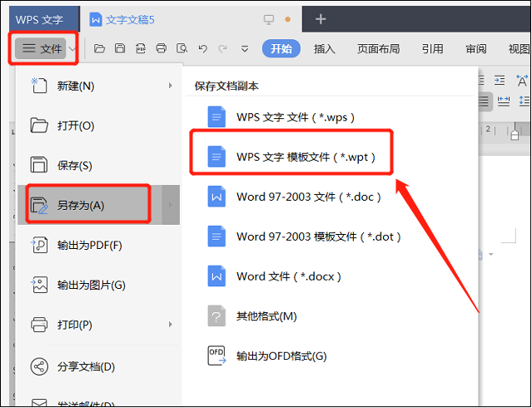Click the .wps file type icon

click(x=216, y=117)
